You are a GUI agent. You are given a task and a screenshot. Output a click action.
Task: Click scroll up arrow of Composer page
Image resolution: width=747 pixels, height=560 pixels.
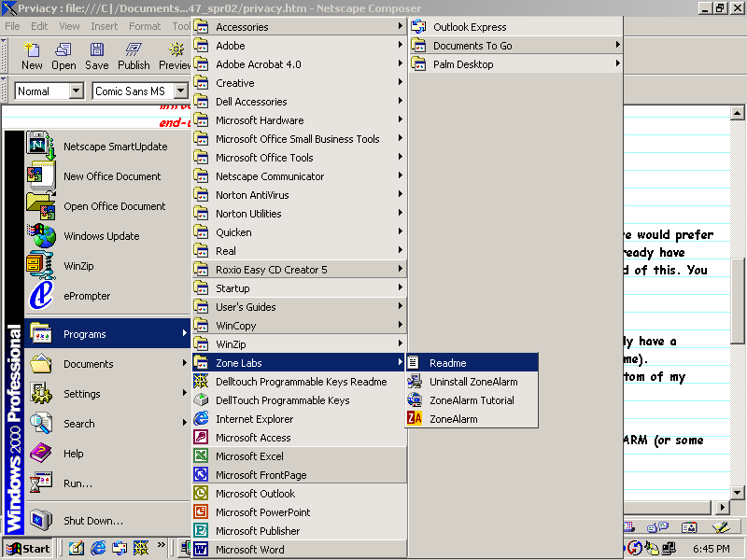coord(737,113)
